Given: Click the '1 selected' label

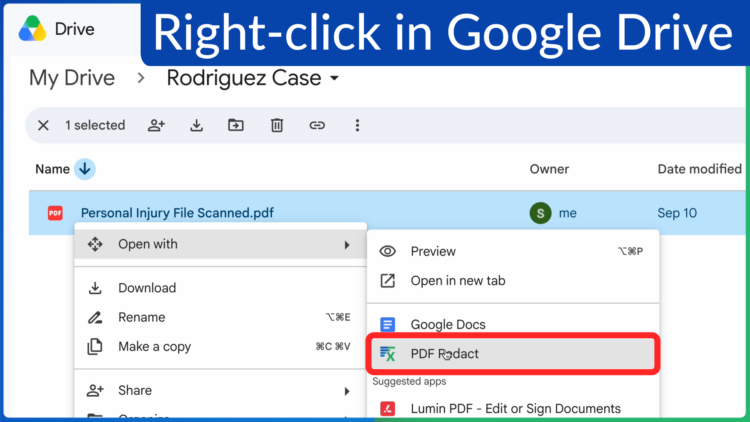Looking at the screenshot, I should point(95,125).
